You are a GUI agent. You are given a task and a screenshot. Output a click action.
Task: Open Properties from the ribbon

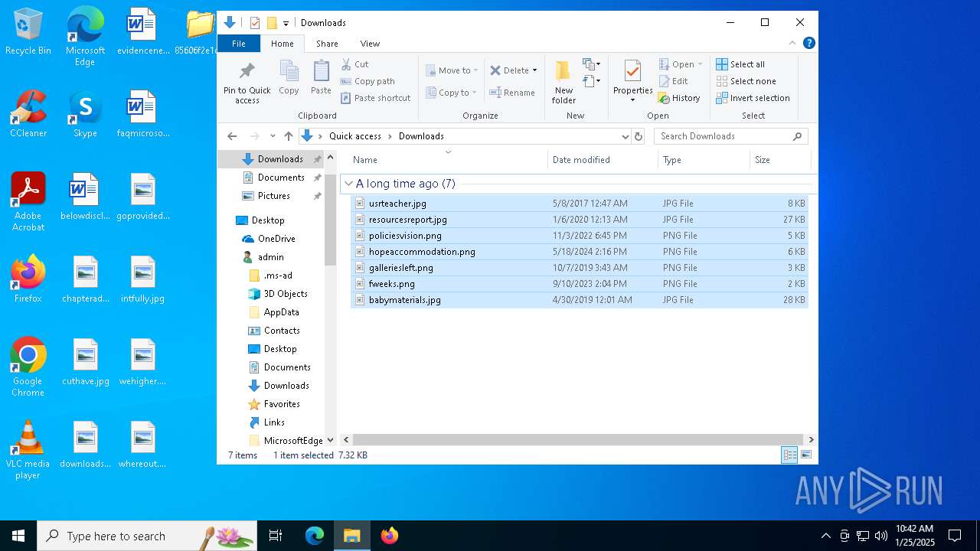pos(632,81)
